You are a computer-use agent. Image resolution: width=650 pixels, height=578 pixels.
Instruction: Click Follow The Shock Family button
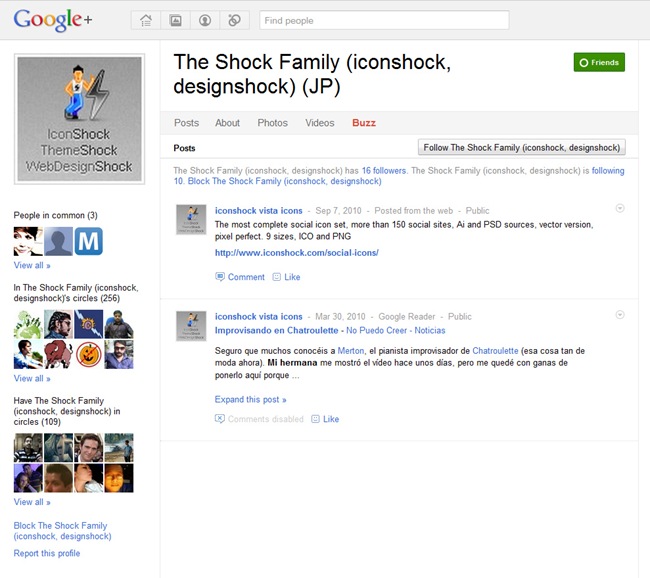[x=521, y=147]
